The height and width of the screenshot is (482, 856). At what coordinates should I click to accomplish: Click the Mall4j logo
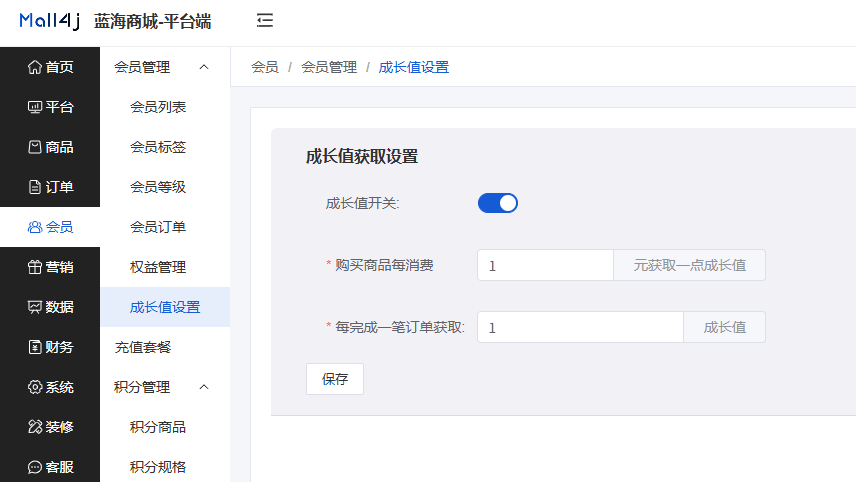(x=50, y=21)
